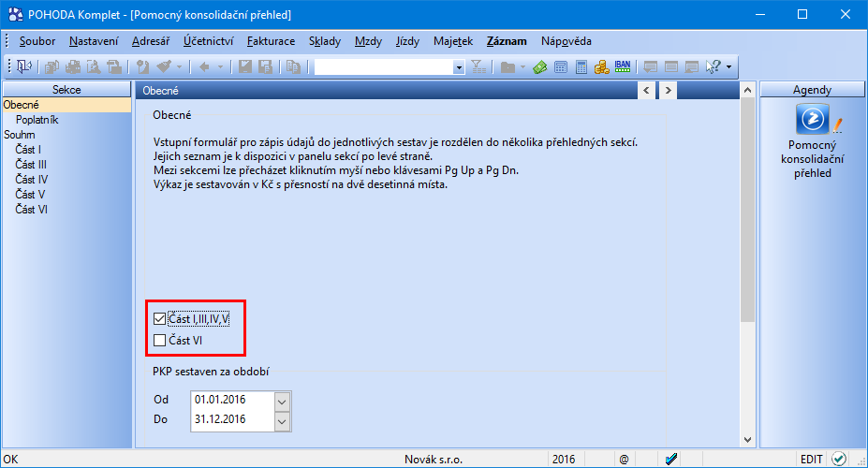
Task: Go to next section with right chevron
Action: (669, 90)
